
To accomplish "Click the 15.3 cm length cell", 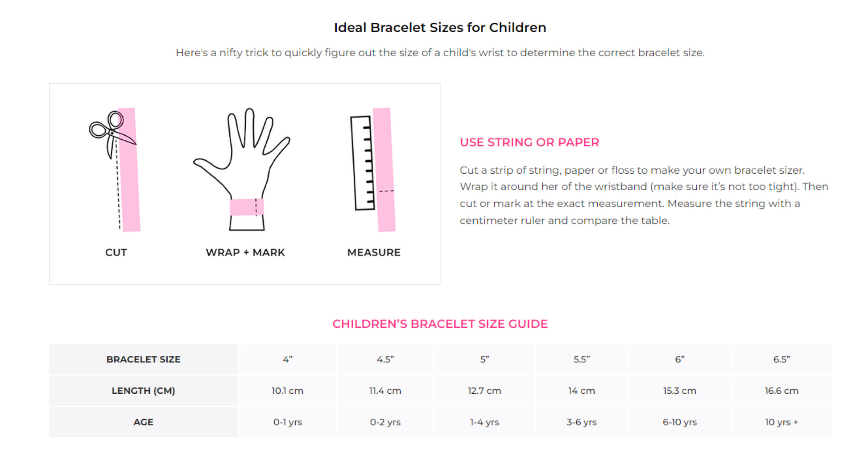I will 679,391.
